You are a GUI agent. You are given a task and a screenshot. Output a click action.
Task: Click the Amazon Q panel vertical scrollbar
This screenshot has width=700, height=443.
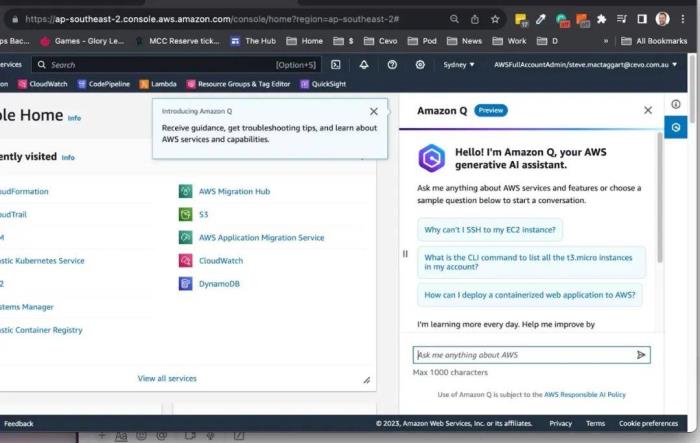tap(660, 197)
